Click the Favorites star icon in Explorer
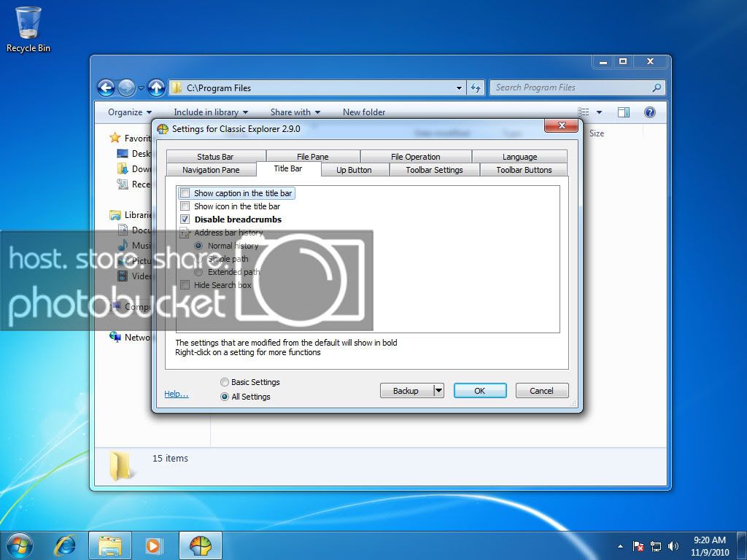747x560 pixels. click(x=115, y=138)
